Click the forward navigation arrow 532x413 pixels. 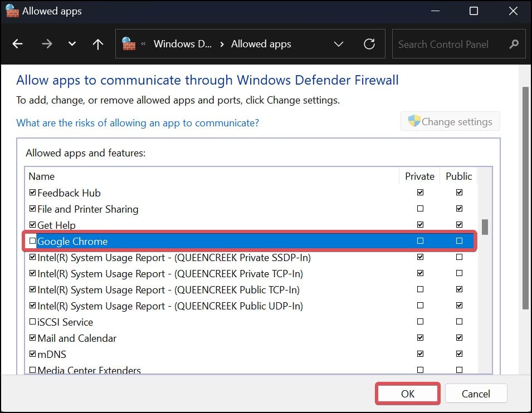click(47, 44)
